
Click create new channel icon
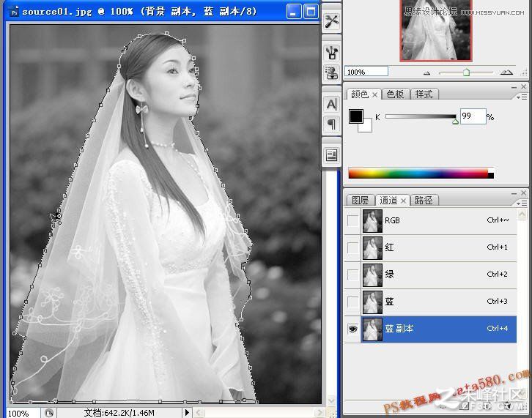pyautogui.click(x=486, y=405)
